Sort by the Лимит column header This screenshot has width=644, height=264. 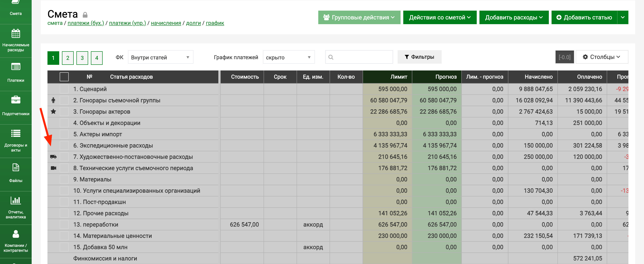(x=387, y=77)
